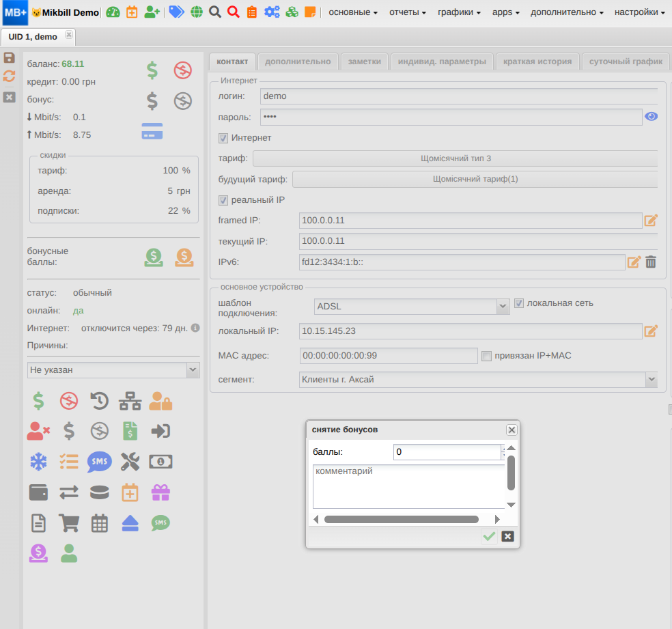Screen dimensions: 672x629
Task: Cancel bonus removal with black X button
Action: point(507,536)
